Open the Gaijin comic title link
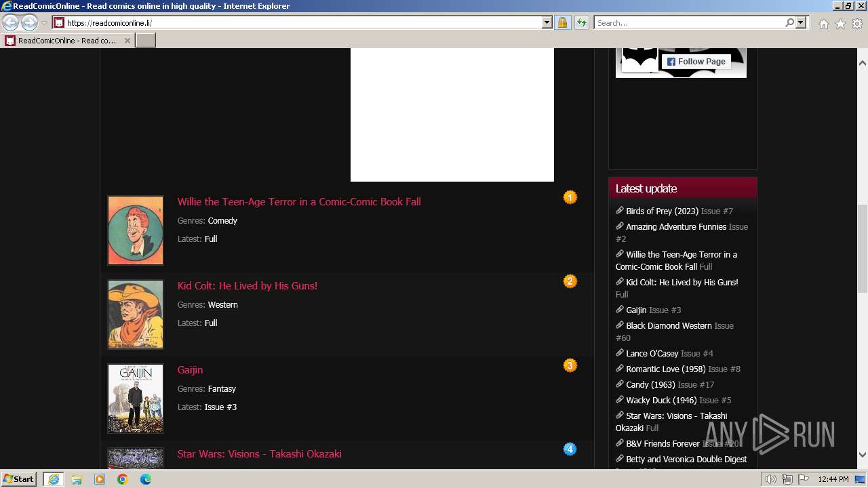 [x=190, y=369]
